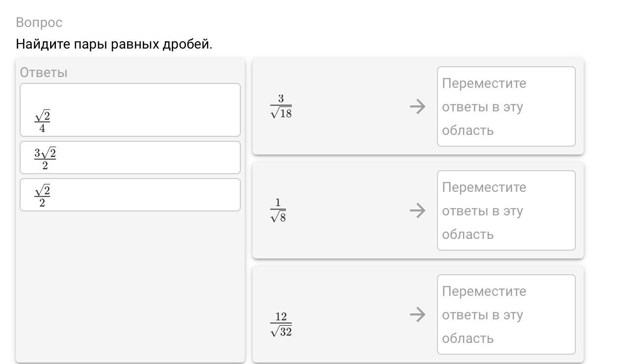
Task: Select the 3√2/2 answer card
Action: 130,157
